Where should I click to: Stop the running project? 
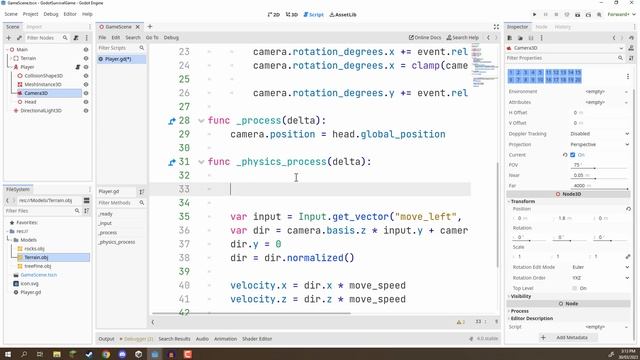coord(556,15)
